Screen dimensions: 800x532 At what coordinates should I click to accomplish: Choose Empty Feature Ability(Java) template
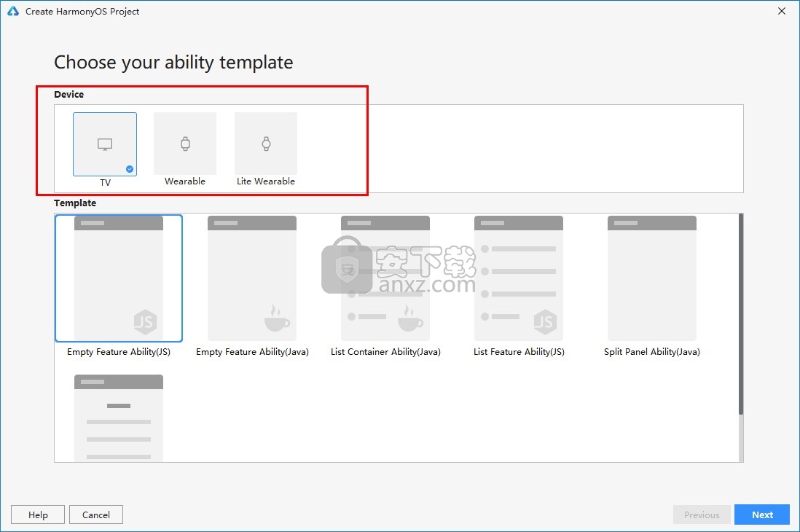coord(252,278)
